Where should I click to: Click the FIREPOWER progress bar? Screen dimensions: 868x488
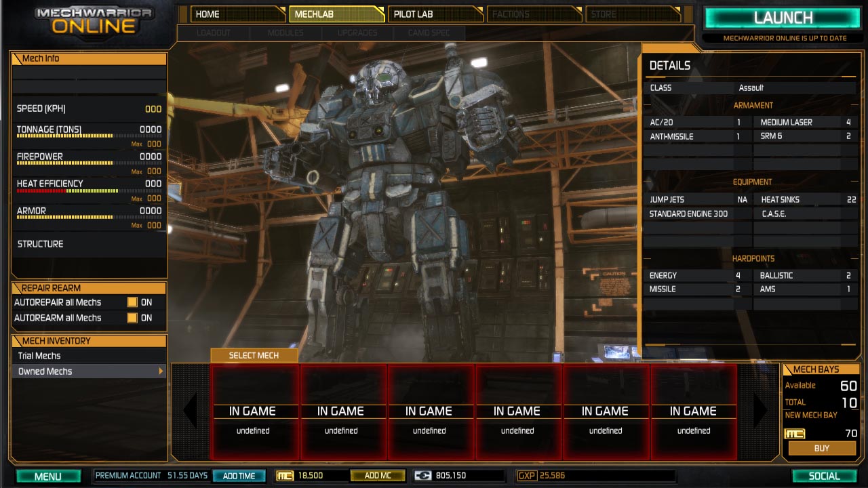(x=89, y=163)
